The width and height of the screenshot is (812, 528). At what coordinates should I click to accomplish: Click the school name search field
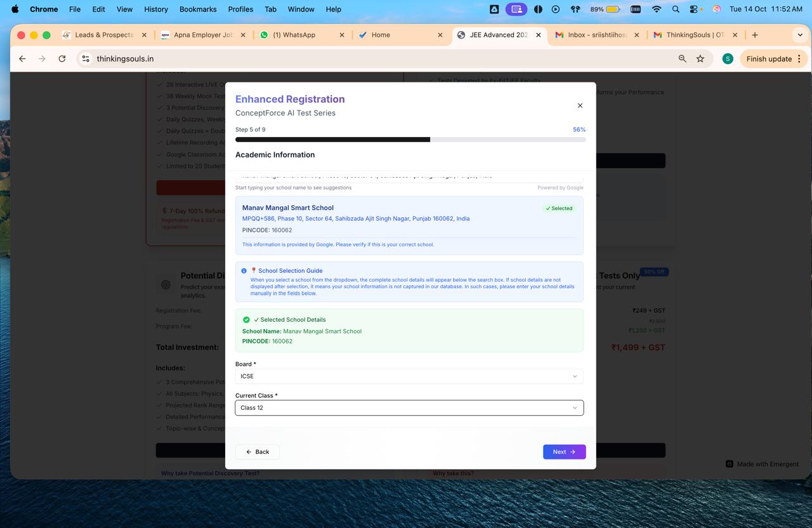click(409, 176)
